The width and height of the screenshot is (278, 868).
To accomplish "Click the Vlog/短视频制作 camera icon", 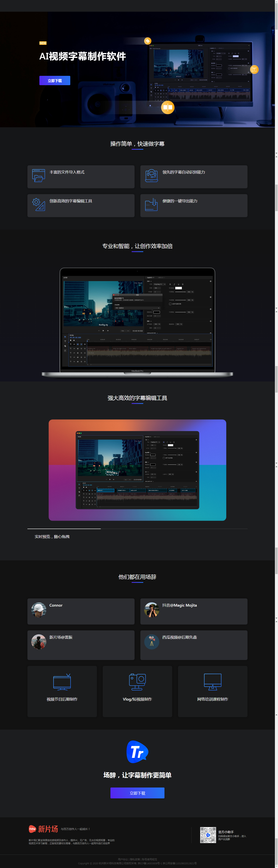I will (x=137, y=682).
